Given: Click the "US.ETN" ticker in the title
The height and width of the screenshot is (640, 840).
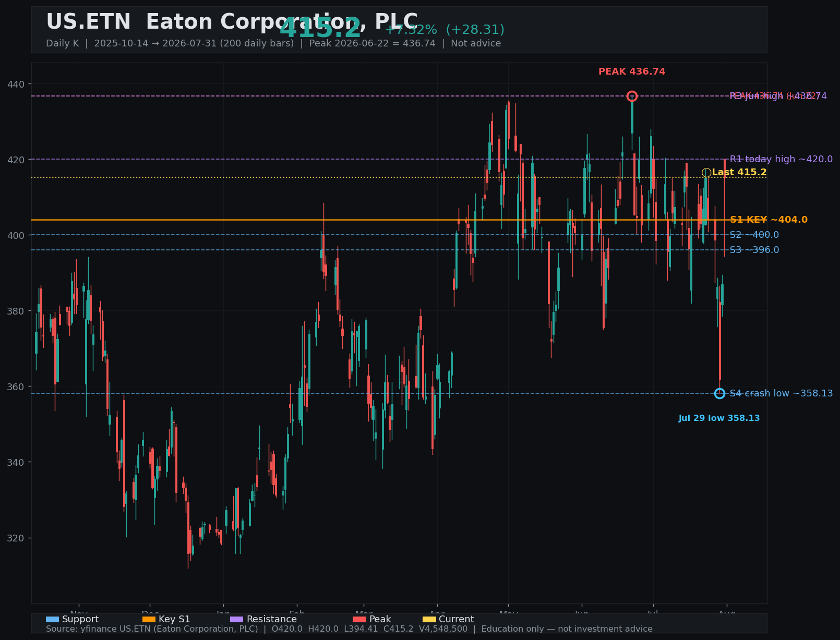Looking at the screenshot, I should [88, 22].
